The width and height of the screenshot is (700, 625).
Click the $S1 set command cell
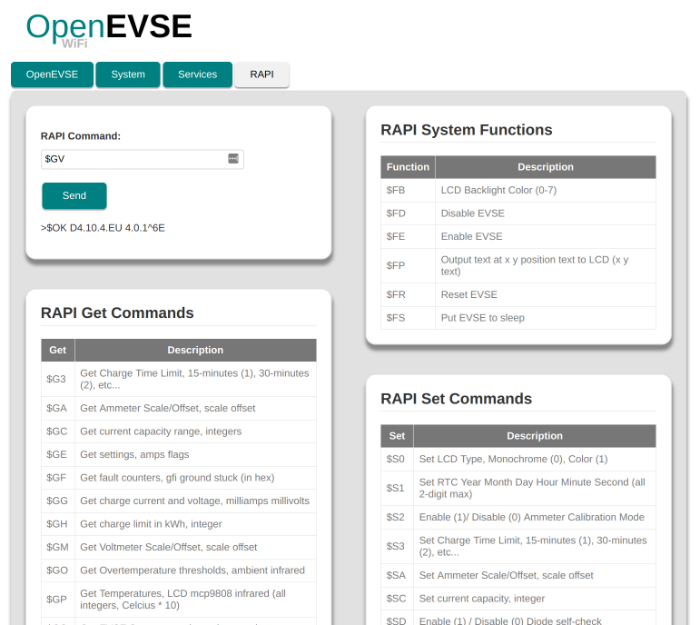[397, 488]
